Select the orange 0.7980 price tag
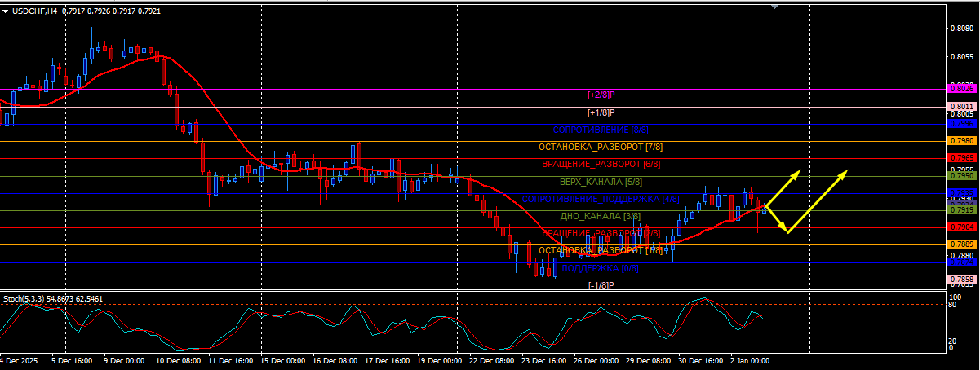 point(962,141)
